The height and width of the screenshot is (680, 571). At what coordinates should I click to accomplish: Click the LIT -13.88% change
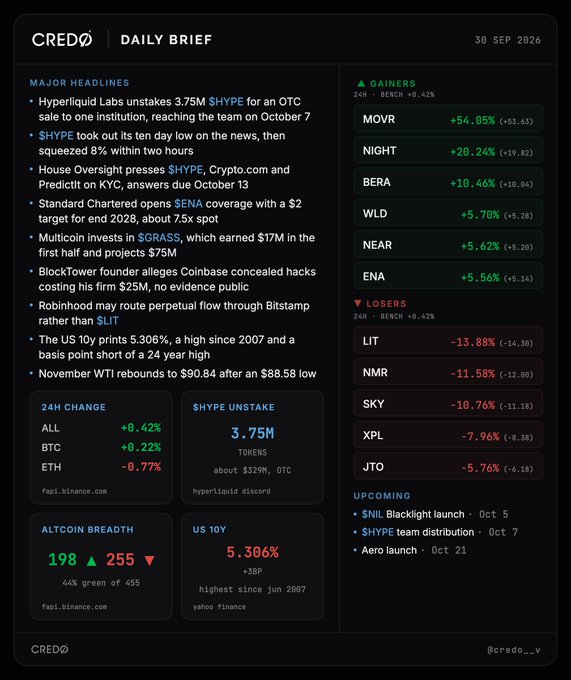[472, 342]
